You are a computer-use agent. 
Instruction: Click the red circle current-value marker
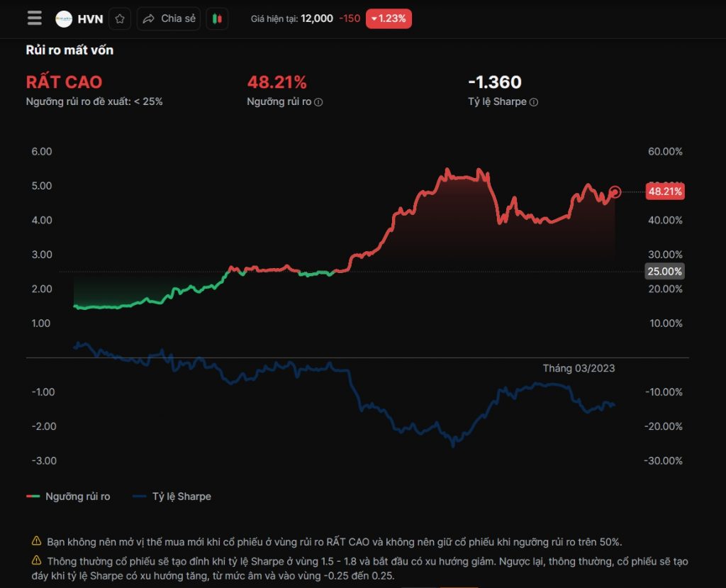615,192
